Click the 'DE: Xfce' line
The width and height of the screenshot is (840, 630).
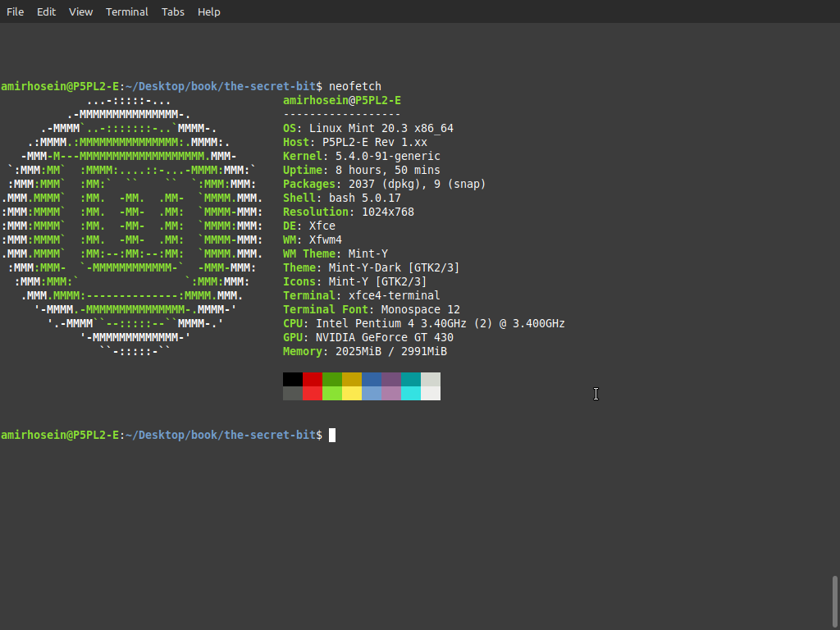click(x=309, y=226)
